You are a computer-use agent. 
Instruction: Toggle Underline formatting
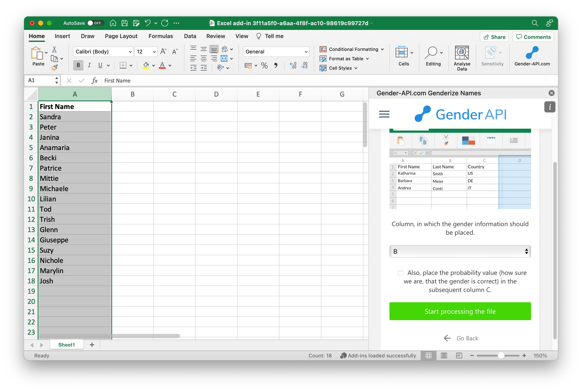click(100, 65)
